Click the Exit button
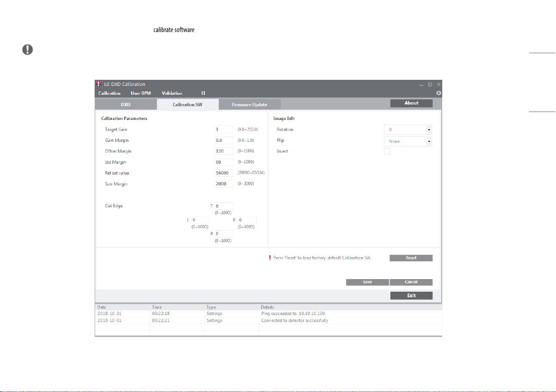Image resolution: width=556 pixels, height=392 pixels. (411, 295)
